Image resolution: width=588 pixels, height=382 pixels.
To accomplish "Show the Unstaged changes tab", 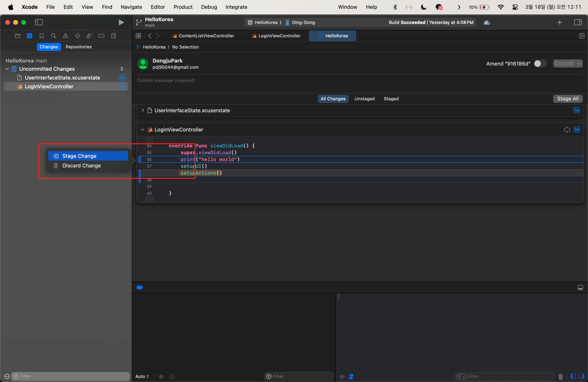I will click(364, 99).
